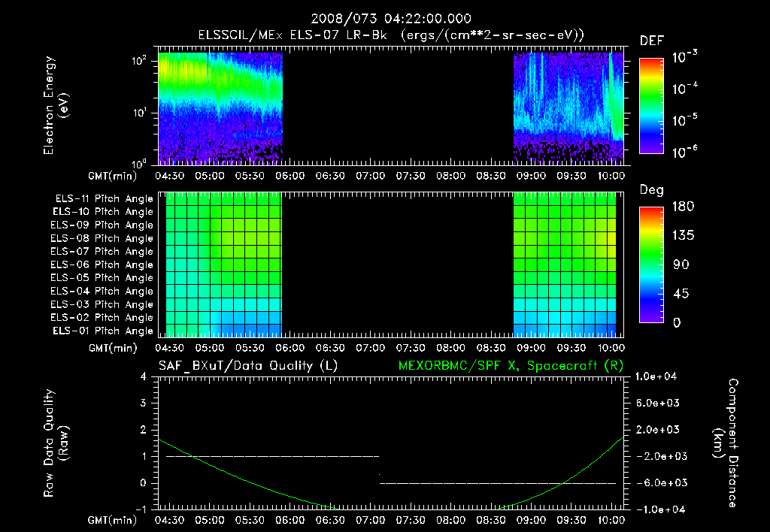
Task: Click the Raw Data Quality (Raw) axis label
Action: 56,443
